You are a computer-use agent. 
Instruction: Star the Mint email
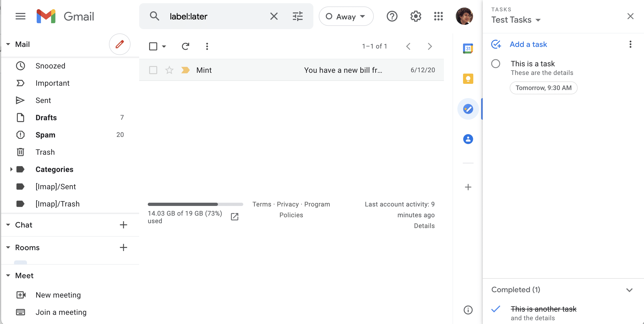click(x=169, y=70)
